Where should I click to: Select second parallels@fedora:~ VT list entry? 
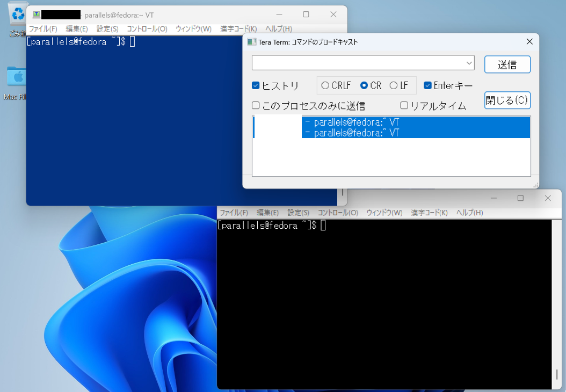pos(391,133)
